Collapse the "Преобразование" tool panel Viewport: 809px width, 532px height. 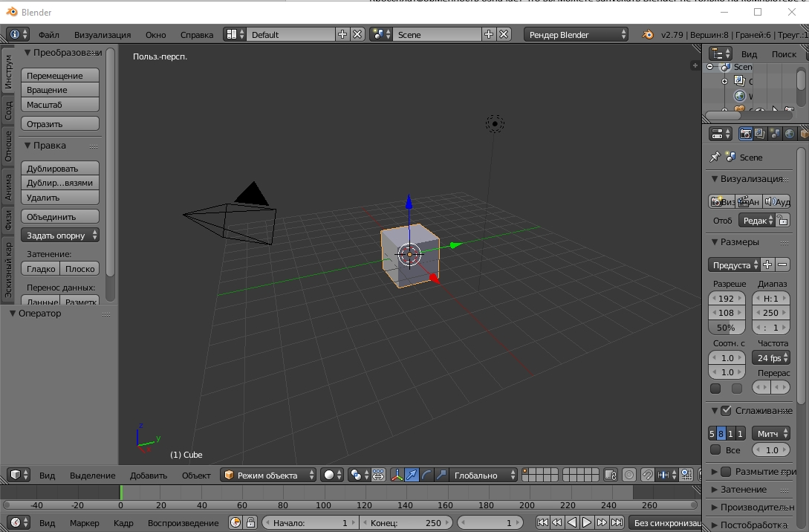(62, 53)
